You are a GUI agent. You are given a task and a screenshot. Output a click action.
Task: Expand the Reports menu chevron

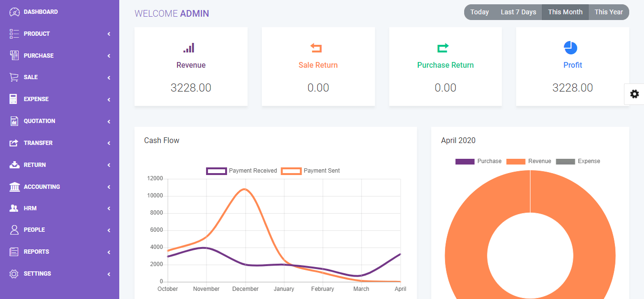(x=109, y=252)
